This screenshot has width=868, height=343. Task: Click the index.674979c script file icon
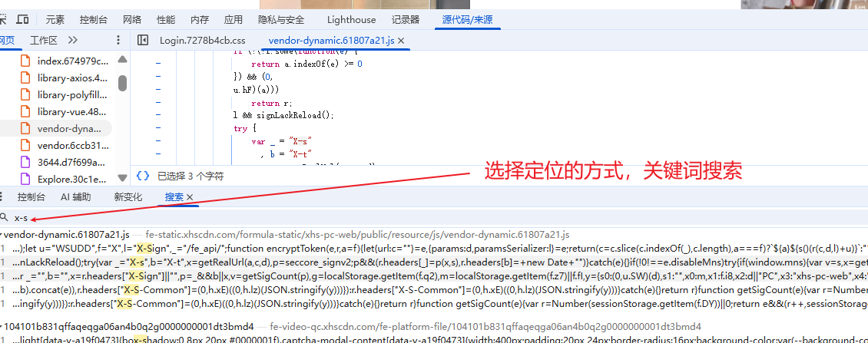[x=25, y=61]
